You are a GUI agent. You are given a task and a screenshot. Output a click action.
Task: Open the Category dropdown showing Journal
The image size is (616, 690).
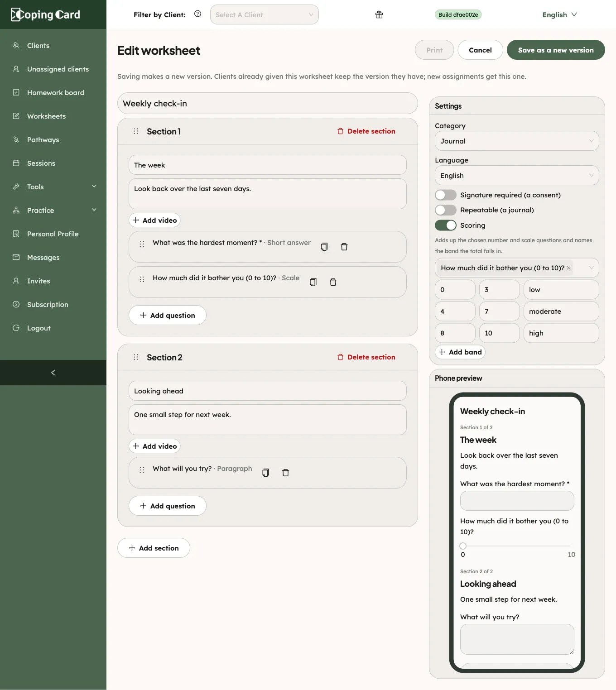517,141
